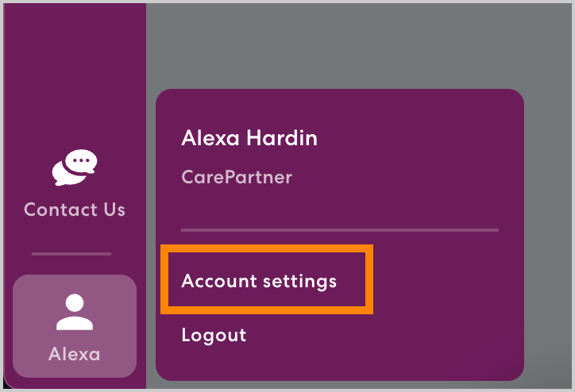Select Logout in the profile menu
The width and height of the screenshot is (575, 392).
(214, 335)
